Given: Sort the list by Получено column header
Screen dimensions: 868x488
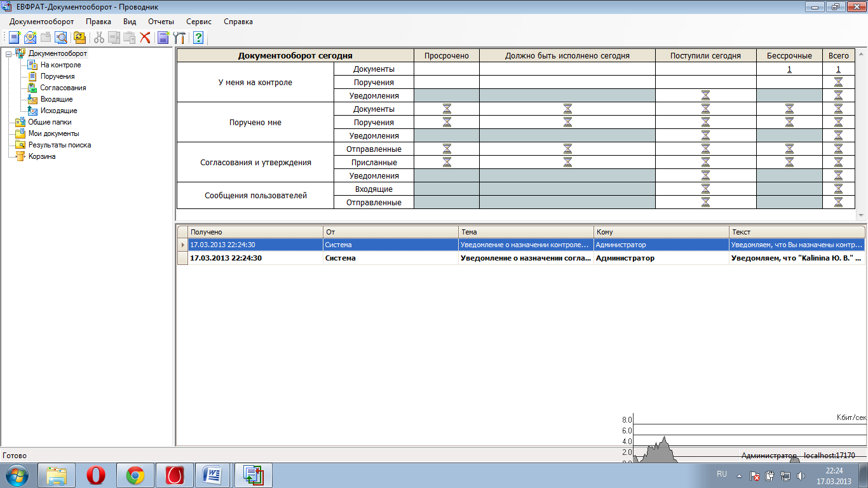Looking at the screenshot, I should tap(255, 233).
